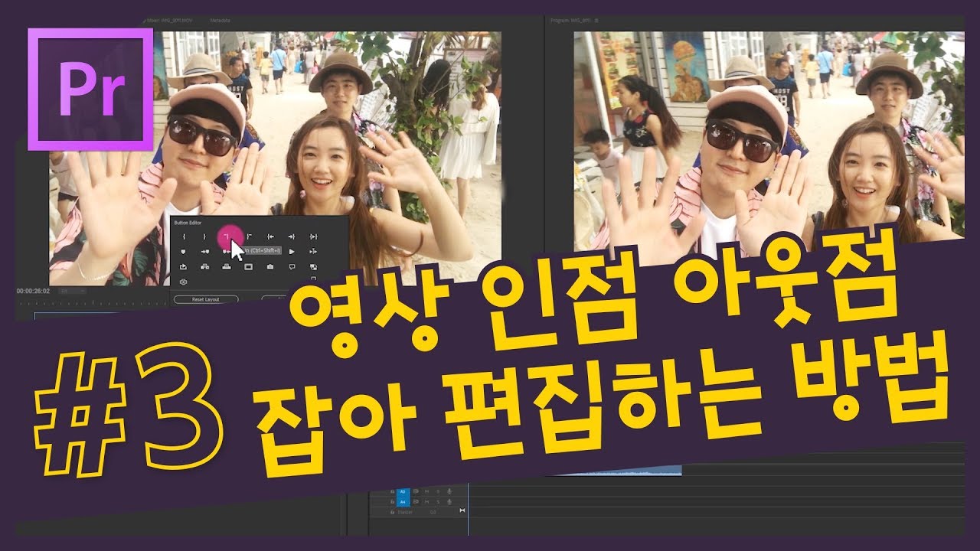Image resolution: width=980 pixels, height=551 pixels.
Task: Click the Clear Out icon in Button Editor
Action: click(x=249, y=236)
